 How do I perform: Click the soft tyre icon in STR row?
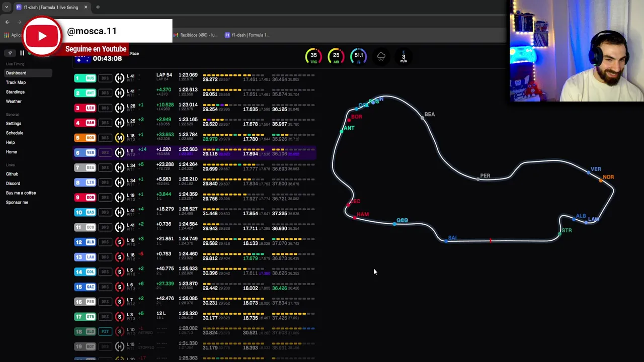[x=119, y=317]
